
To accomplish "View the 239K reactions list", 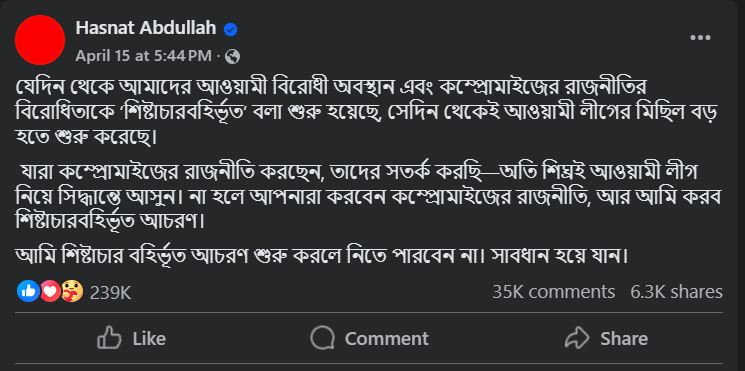I will 110,293.
